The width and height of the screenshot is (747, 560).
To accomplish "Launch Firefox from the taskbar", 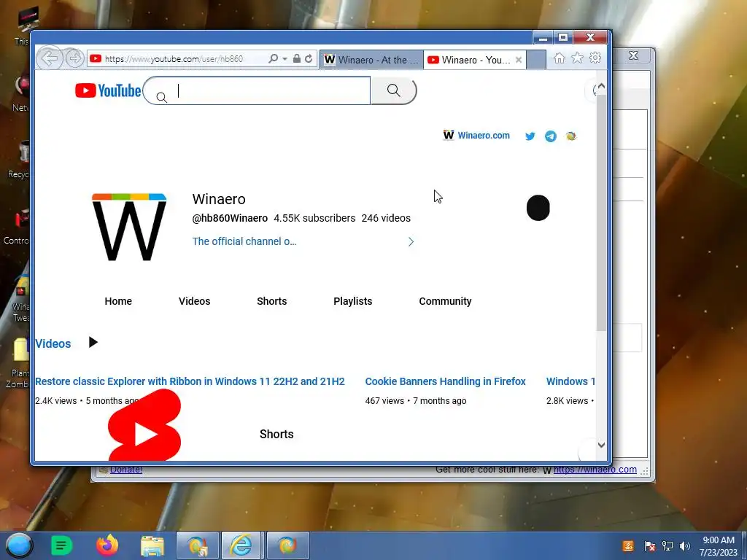I will (107, 545).
